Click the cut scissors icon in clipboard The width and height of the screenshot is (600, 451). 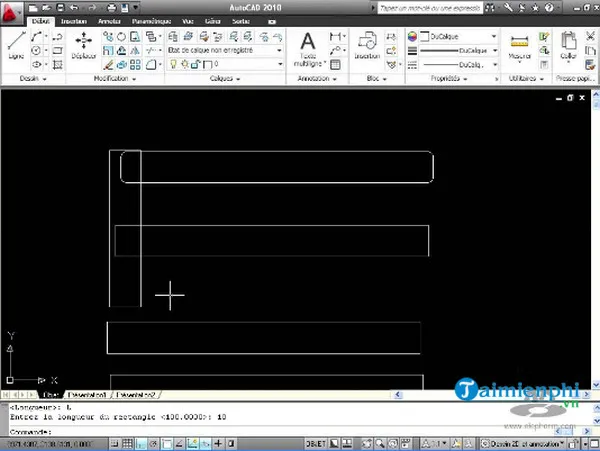pyautogui.click(x=590, y=36)
